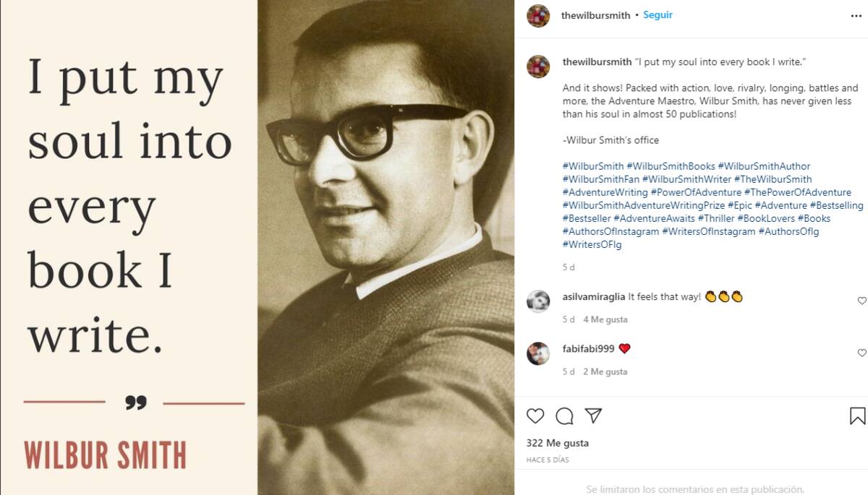
Task: Click 4 Me gusta under first comment
Action: tap(605, 319)
